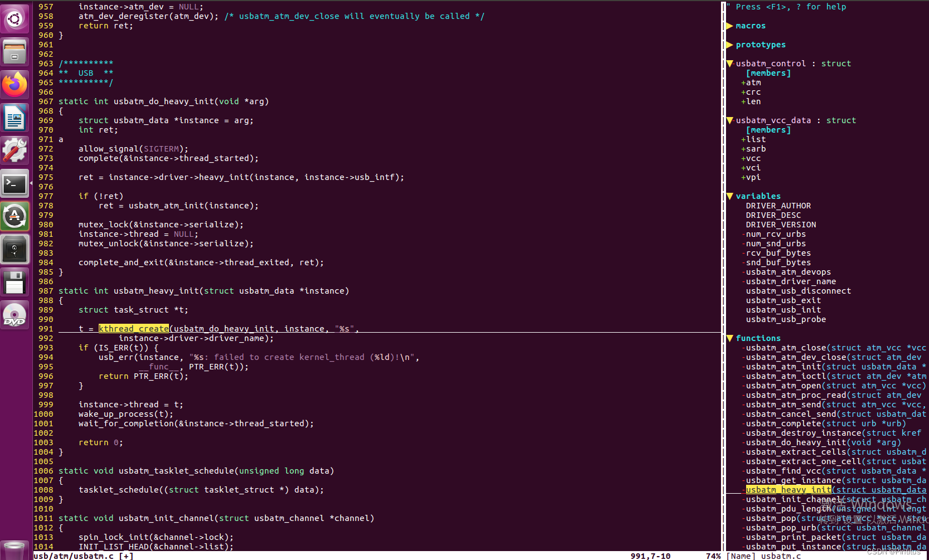Viewport: 929px width, 560px height.
Task: Jump to usbatm_destroy_instance function tag
Action: click(804, 433)
